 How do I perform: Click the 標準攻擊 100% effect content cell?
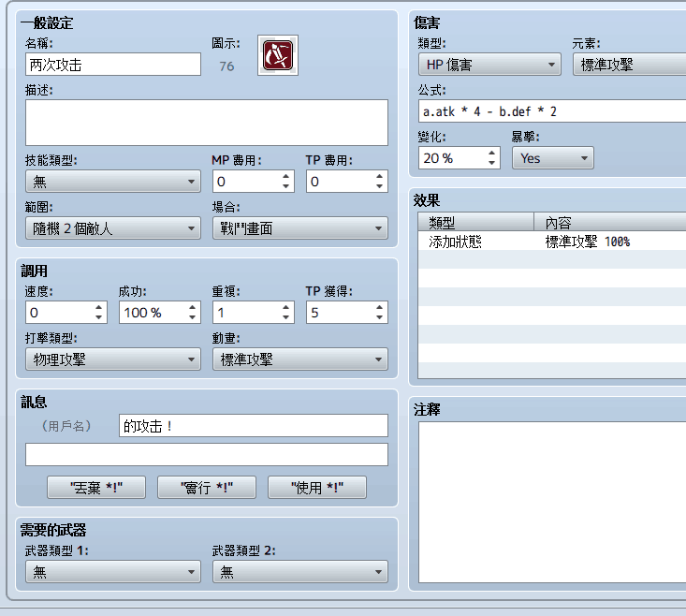pyautogui.click(x=610, y=241)
